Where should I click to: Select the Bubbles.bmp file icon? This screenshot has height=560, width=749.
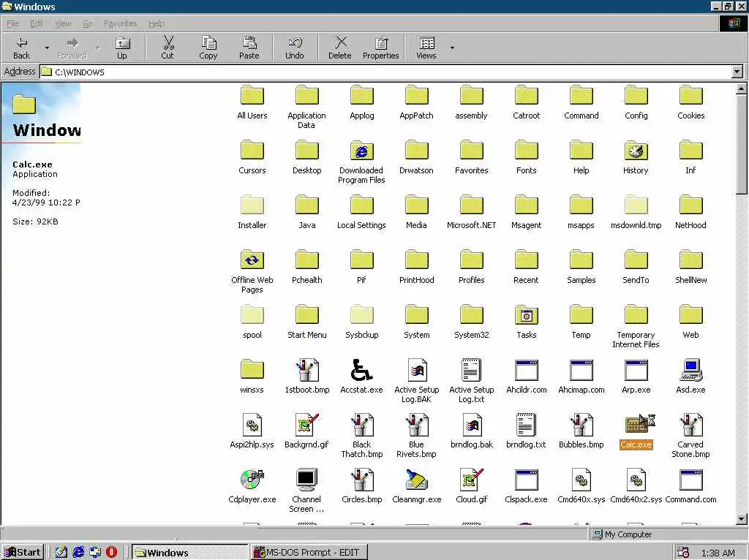click(581, 425)
